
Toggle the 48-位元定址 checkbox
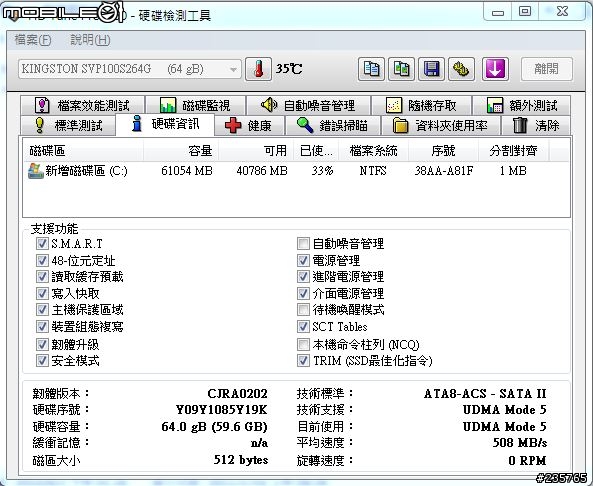click(x=42, y=260)
